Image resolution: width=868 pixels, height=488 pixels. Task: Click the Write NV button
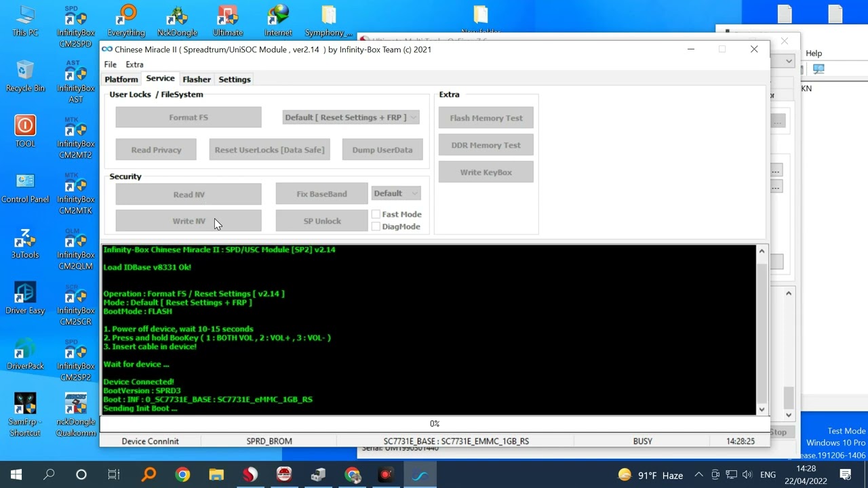pyautogui.click(x=189, y=221)
